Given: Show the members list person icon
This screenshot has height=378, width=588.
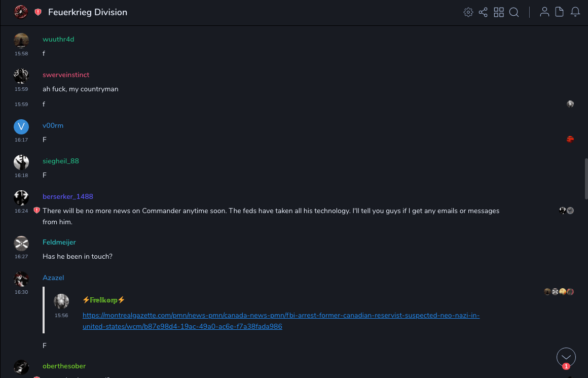Looking at the screenshot, I should 544,12.
